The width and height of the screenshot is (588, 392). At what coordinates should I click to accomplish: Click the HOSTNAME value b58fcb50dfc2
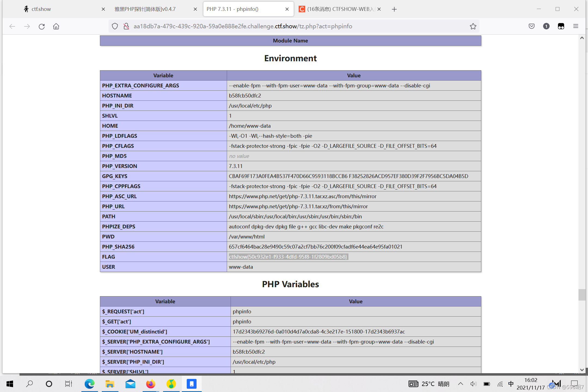point(245,96)
